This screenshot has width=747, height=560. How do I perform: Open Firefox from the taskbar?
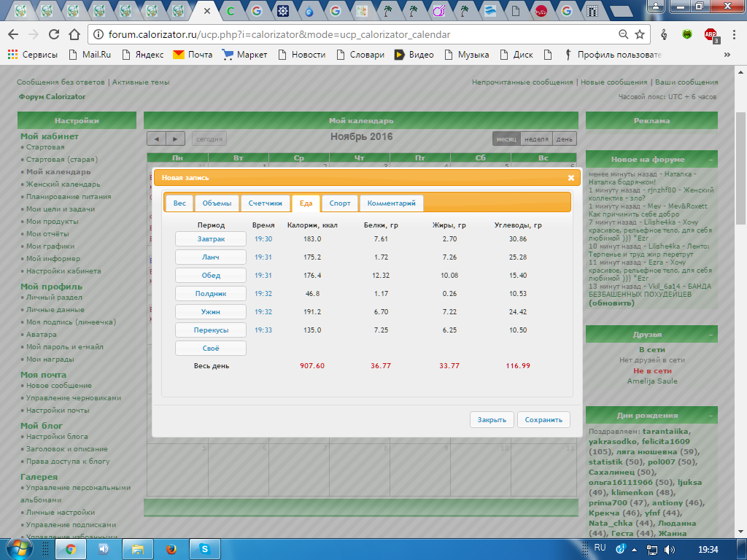tap(171, 550)
